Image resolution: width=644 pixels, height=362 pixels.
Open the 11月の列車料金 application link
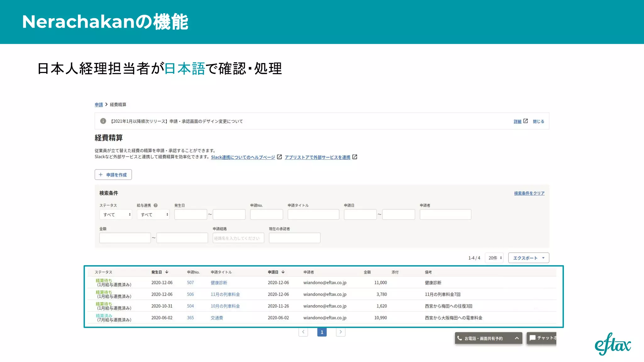pos(225,294)
